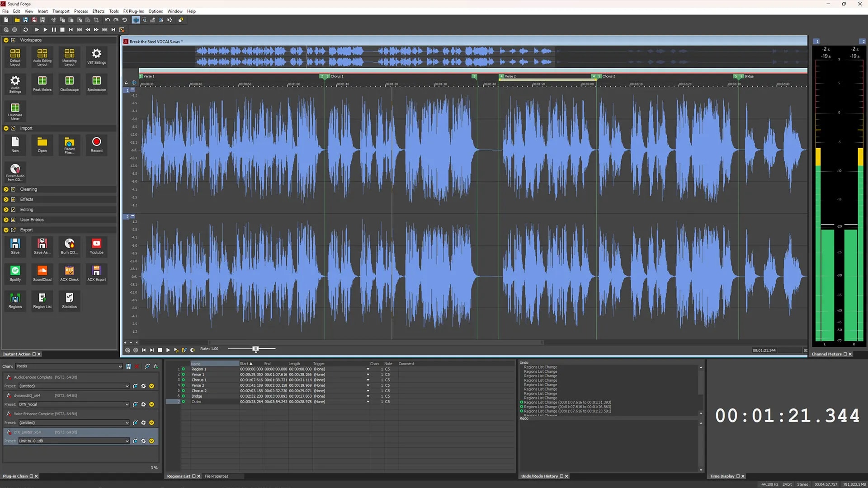
Task: Open the Peak Meters panel
Action: (x=42, y=84)
